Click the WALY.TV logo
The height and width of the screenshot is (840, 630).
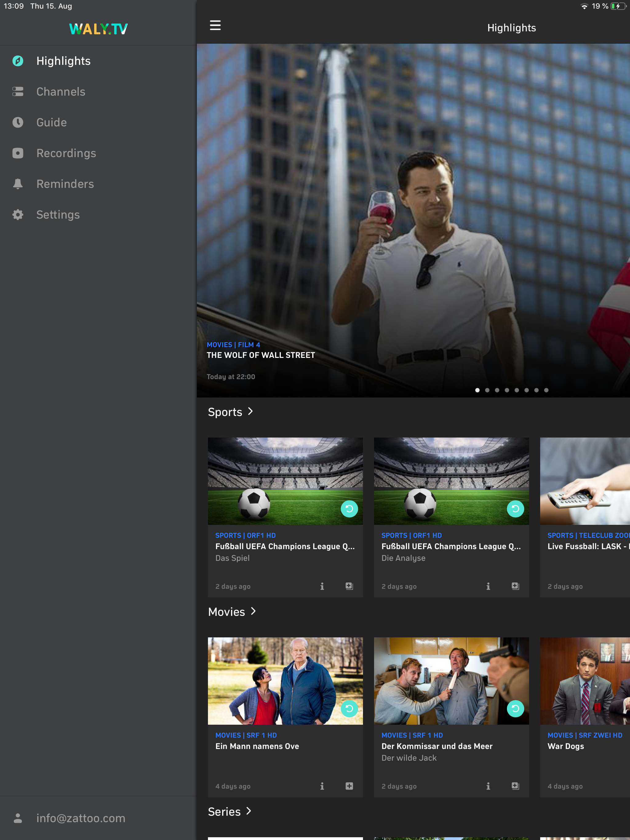pyautogui.click(x=98, y=29)
